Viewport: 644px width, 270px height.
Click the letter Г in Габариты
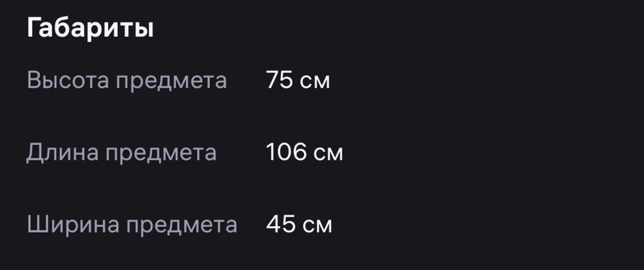click(x=33, y=28)
